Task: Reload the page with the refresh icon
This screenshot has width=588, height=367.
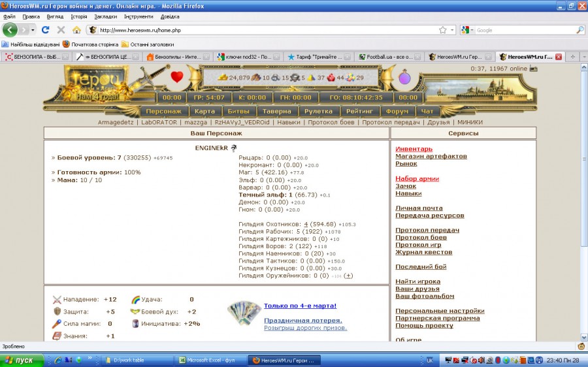Action: 45,30
